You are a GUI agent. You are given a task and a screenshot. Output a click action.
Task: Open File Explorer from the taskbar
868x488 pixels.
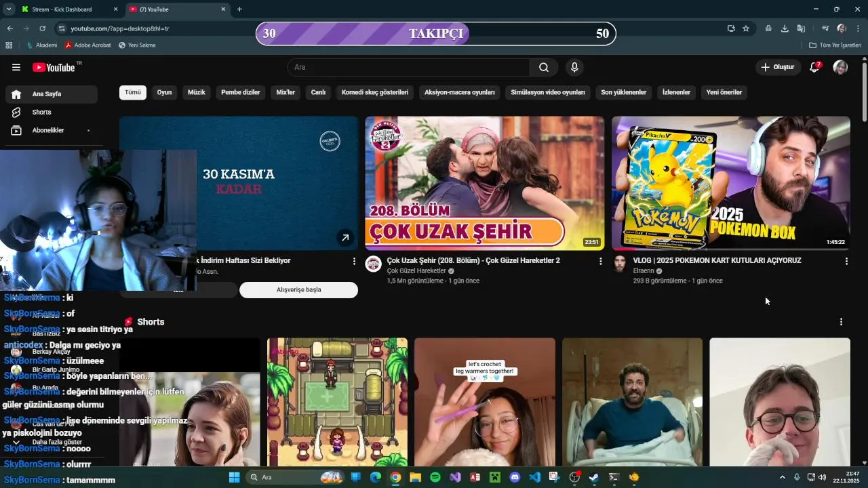415,477
